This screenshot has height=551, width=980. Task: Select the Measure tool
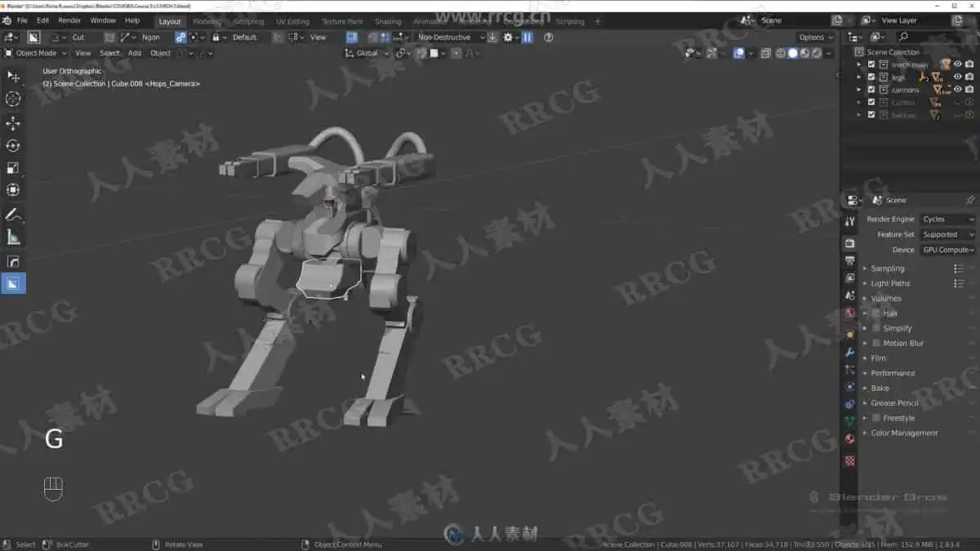[x=13, y=238]
